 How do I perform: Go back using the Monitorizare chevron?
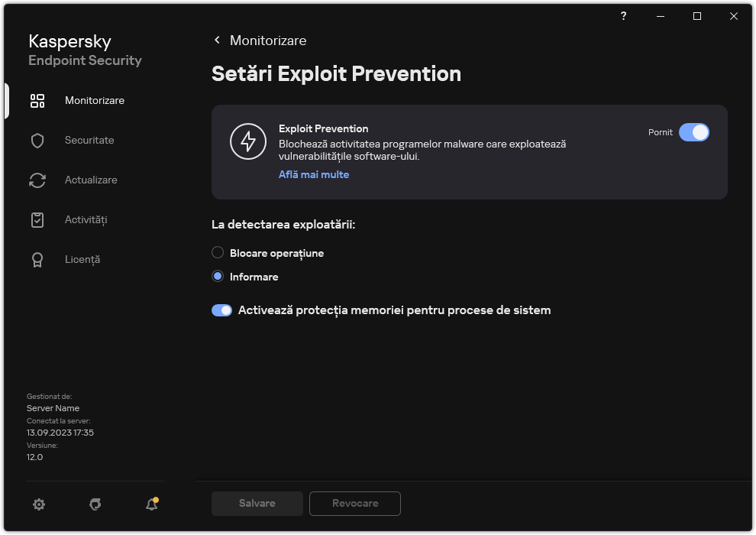[x=217, y=40]
